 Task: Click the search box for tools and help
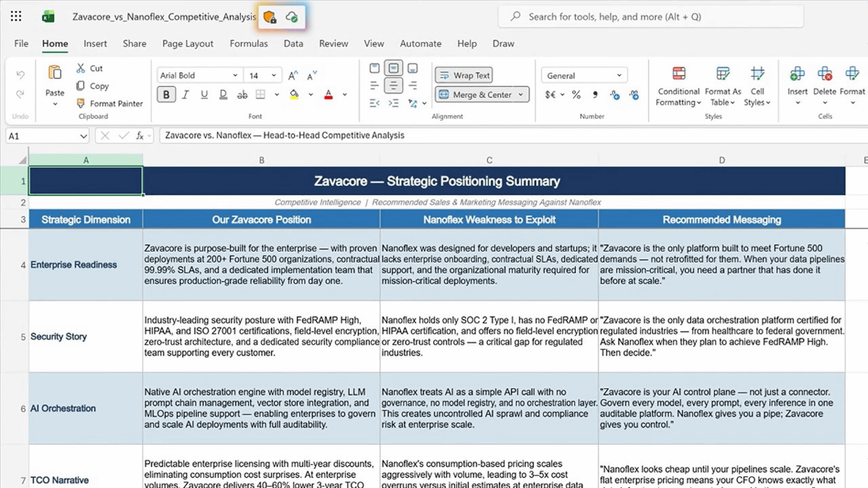(650, 17)
